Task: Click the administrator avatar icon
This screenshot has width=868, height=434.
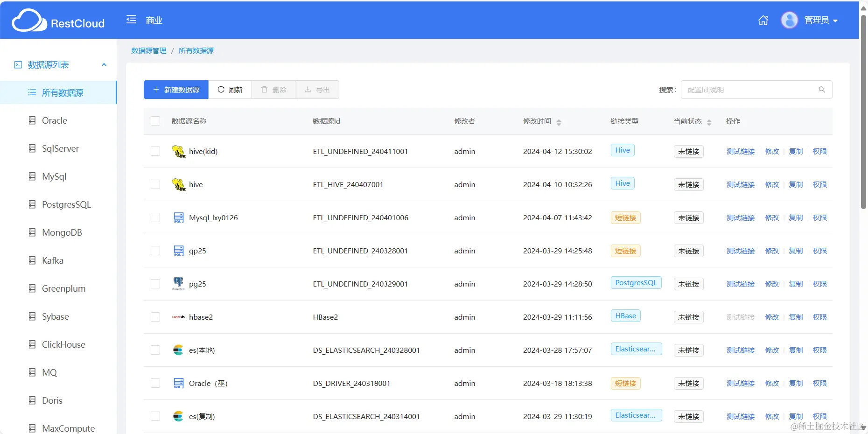Action: click(x=789, y=20)
